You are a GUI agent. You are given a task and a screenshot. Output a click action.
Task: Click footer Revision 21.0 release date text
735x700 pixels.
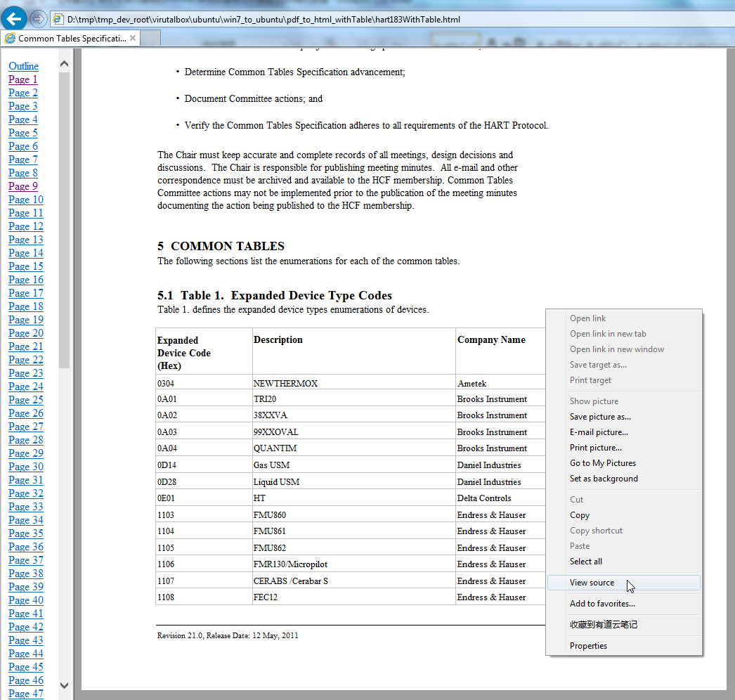click(228, 636)
